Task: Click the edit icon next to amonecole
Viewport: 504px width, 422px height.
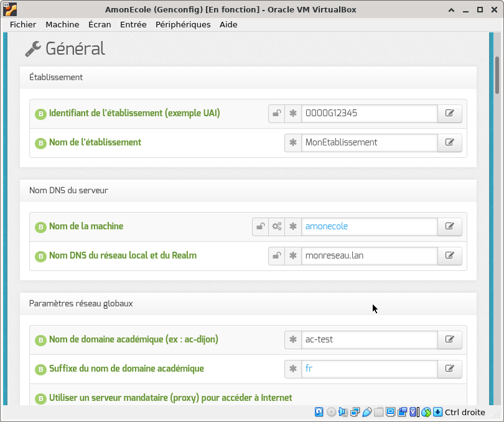Action: [x=450, y=226]
